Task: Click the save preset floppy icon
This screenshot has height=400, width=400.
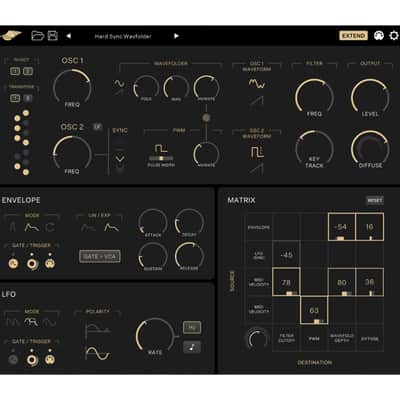Action: (x=53, y=35)
